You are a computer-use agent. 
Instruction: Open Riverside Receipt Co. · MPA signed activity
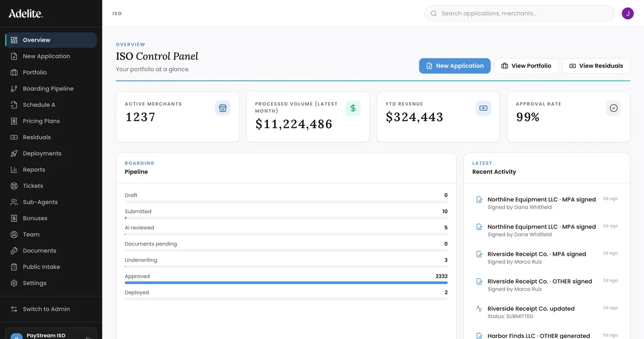click(x=547, y=257)
